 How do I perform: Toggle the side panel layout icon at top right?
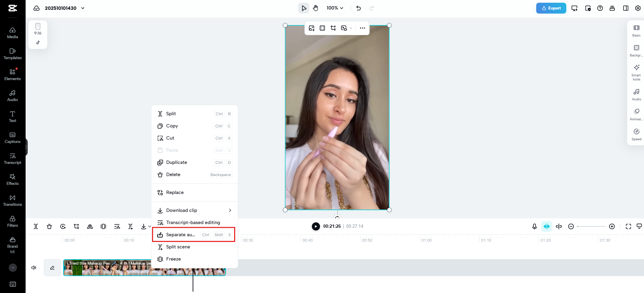(626, 8)
